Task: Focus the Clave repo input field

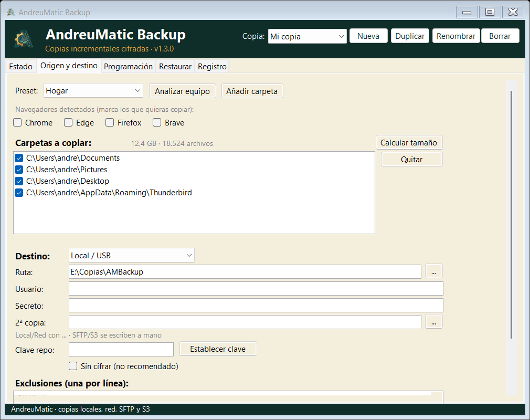Action: coord(121,349)
